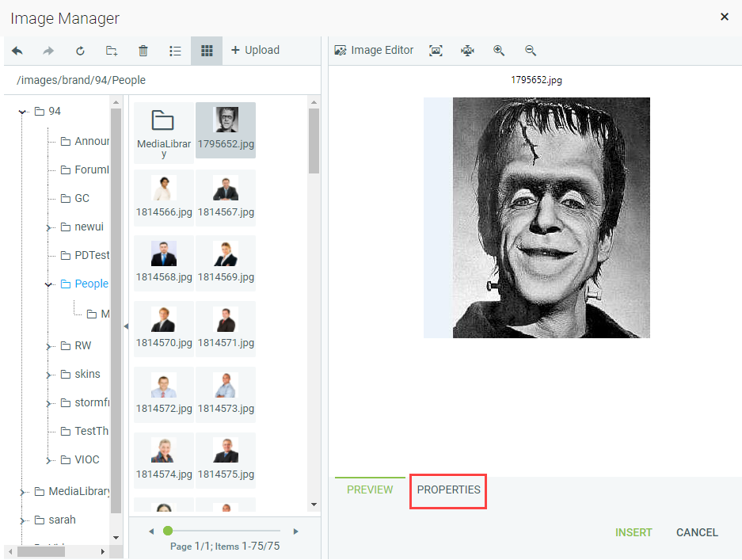Switch to the PREVIEW tab

[x=370, y=490]
